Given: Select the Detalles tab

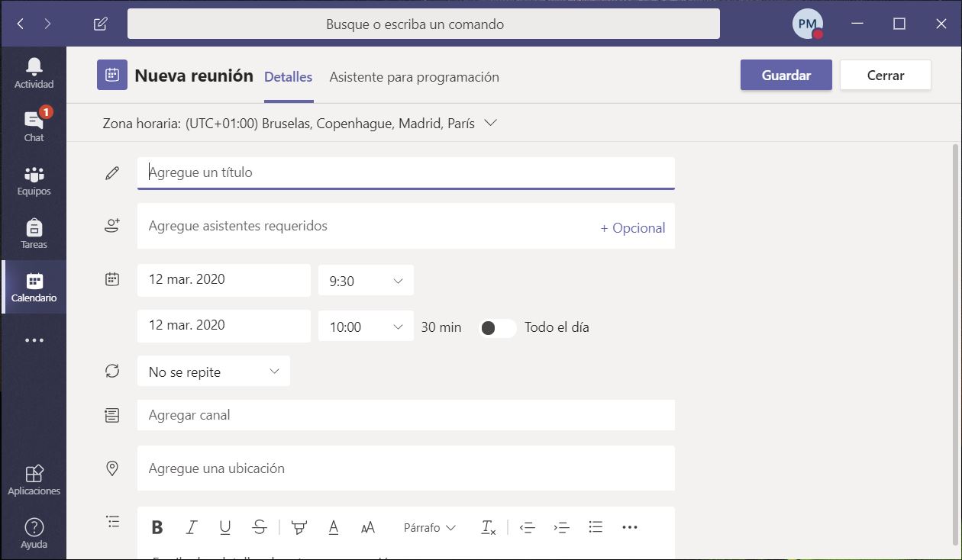Looking at the screenshot, I should tap(288, 77).
